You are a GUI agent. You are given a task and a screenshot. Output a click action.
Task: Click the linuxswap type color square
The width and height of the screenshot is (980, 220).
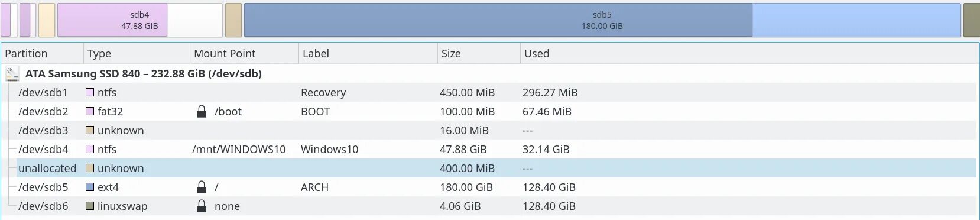coord(90,206)
